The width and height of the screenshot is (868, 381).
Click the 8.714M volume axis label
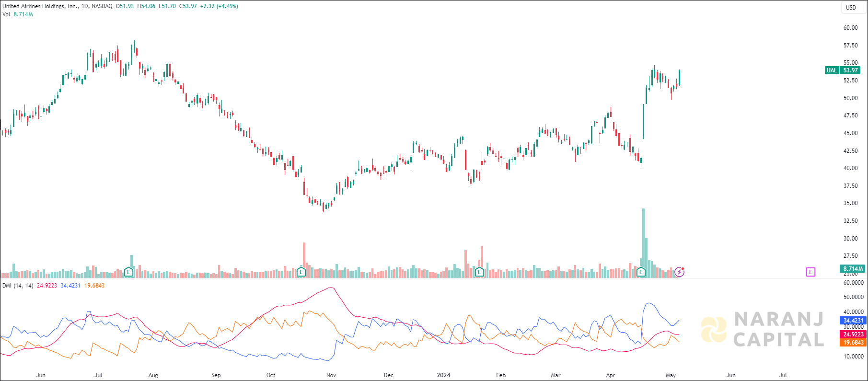click(853, 269)
